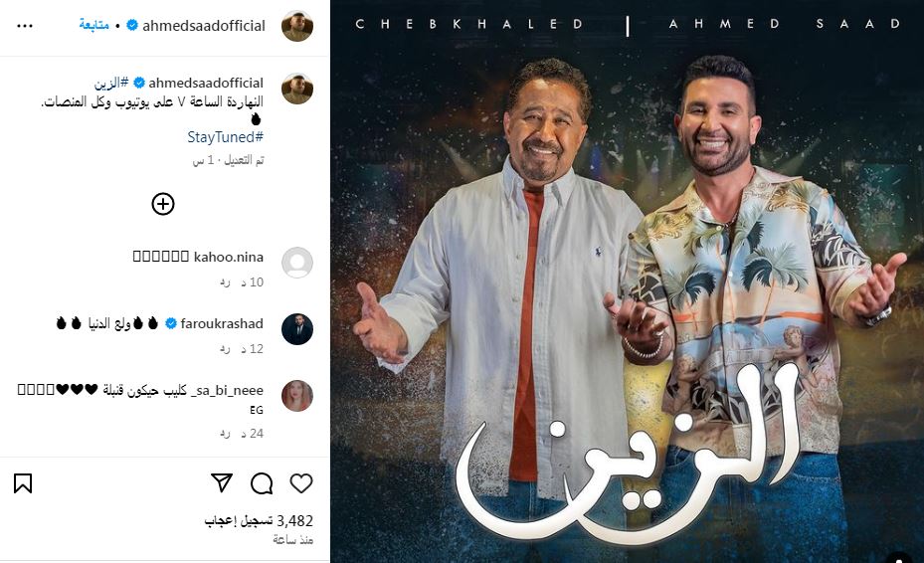This screenshot has height=563, width=924.
Task: Click caption avatar of ahmedsaadofficial
Action: click(297, 89)
